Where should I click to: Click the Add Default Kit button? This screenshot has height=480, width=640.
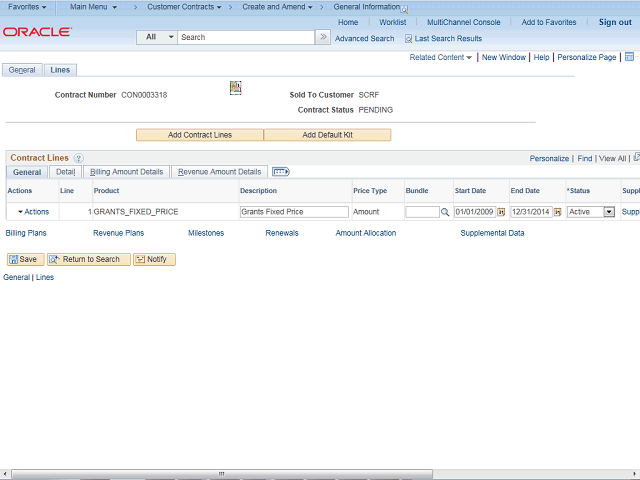pyautogui.click(x=327, y=135)
